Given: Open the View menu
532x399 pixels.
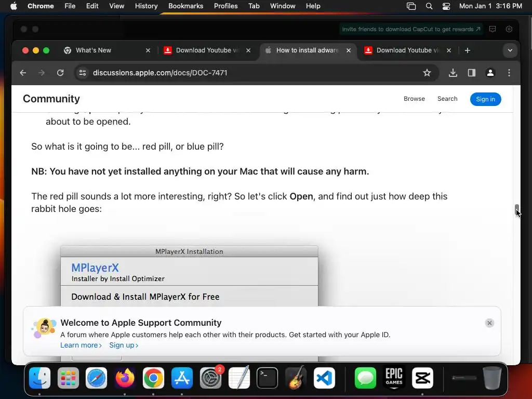Looking at the screenshot, I should click(116, 6).
